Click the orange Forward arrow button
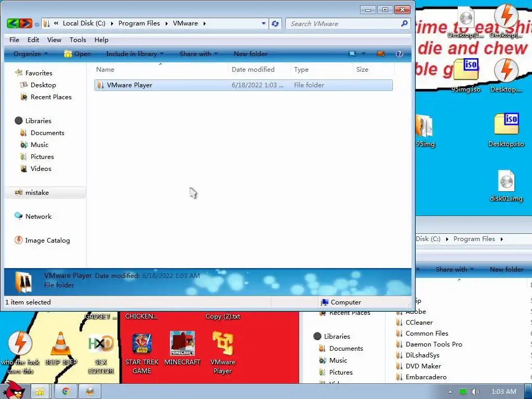This screenshot has height=399, width=532. (26, 23)
